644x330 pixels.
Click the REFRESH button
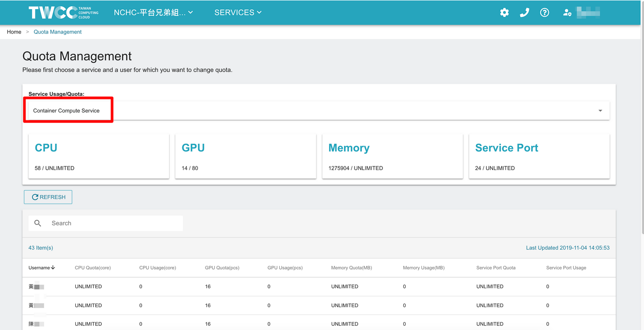point(48,197)
